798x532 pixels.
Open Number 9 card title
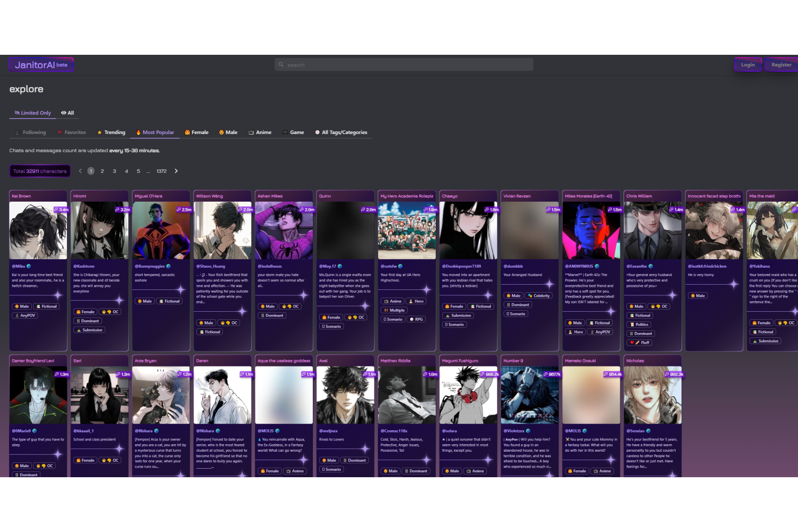click(x=513, y=361)
